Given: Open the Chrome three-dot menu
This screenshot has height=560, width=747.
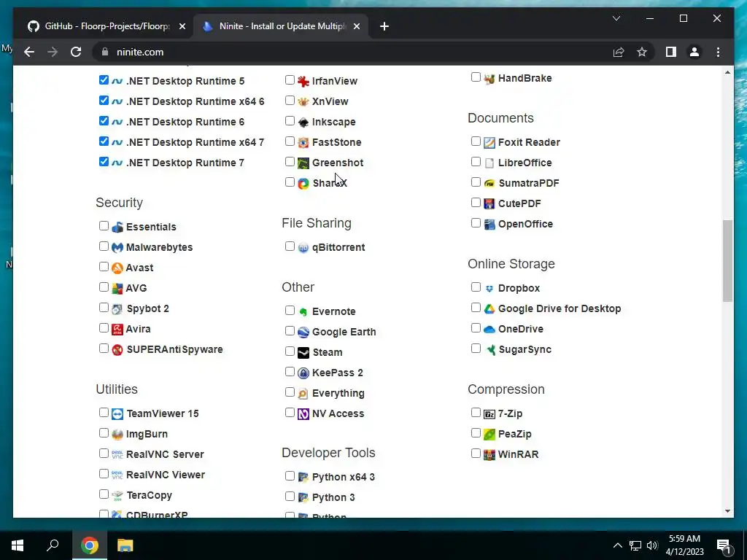Looking at the screenshot, I should tap(719, 52).
